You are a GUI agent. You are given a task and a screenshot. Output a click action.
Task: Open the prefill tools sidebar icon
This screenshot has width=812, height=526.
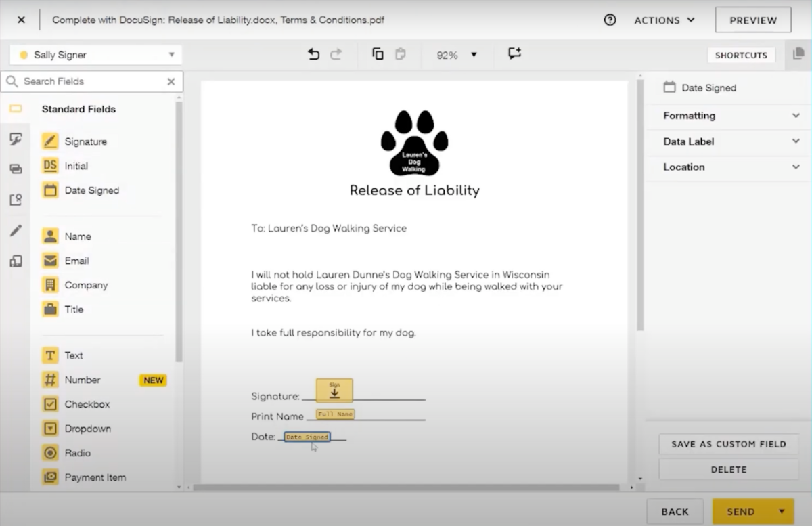[x=16, y=200]
